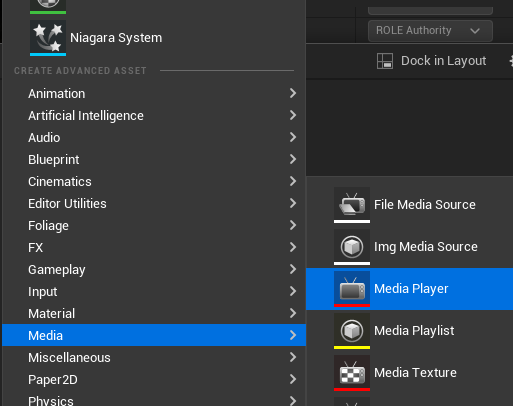Select the FX label
This screenshot has width=513, height=406.
click(36, 248)
